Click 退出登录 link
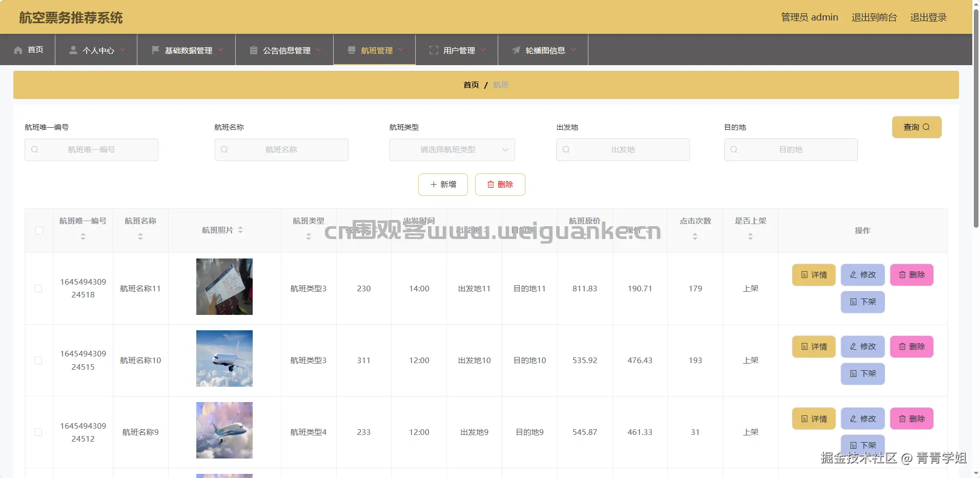This screenshot has height=478, width=980. click(x=928, y=17)
